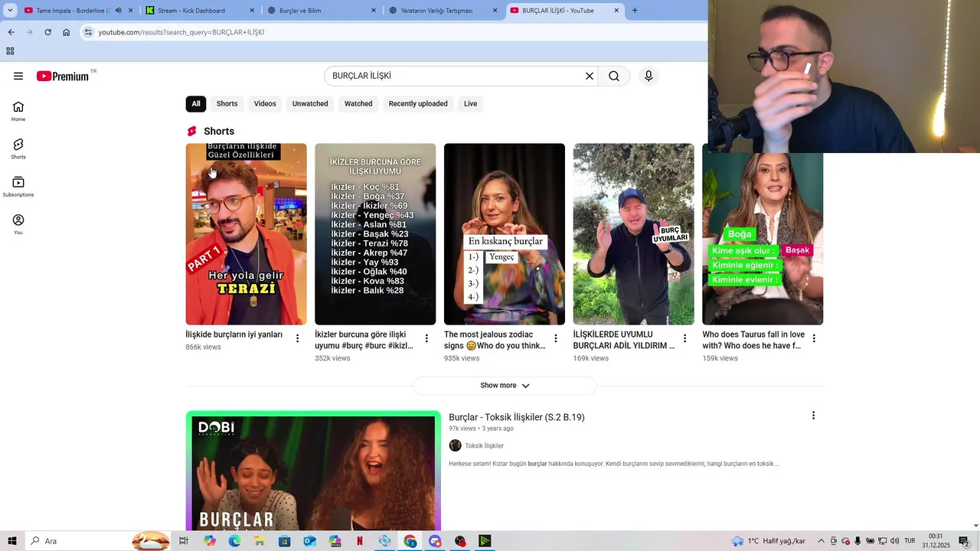Screen dimensions: 980x551
Task: Open the 'En kıskanç burçlar' short thumbnail
Action: pos(505,234)
